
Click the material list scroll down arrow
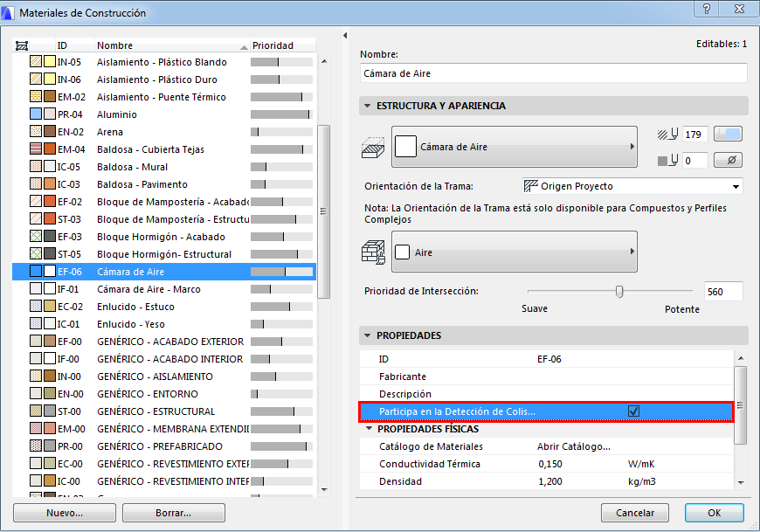[324, 490]
